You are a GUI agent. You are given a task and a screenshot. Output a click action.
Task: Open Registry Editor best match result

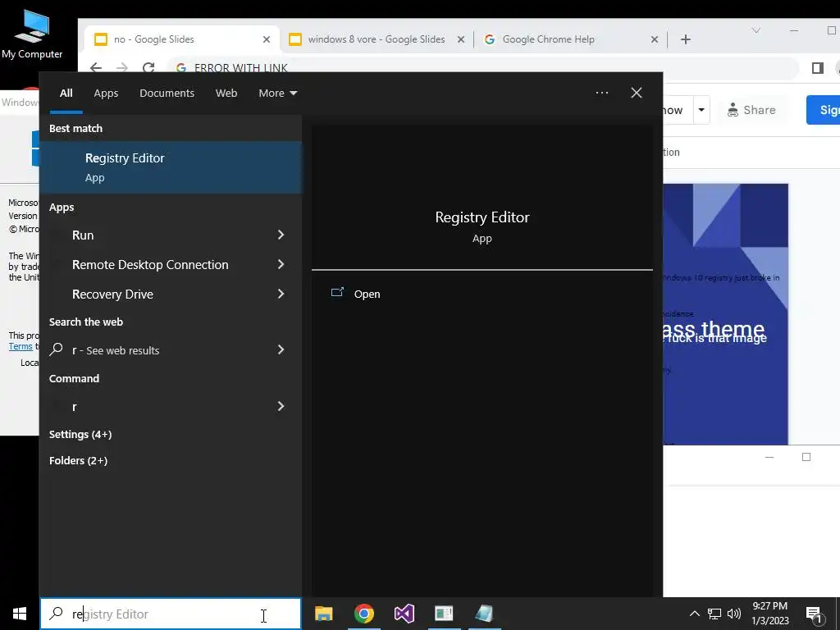(x=171, y=167)
